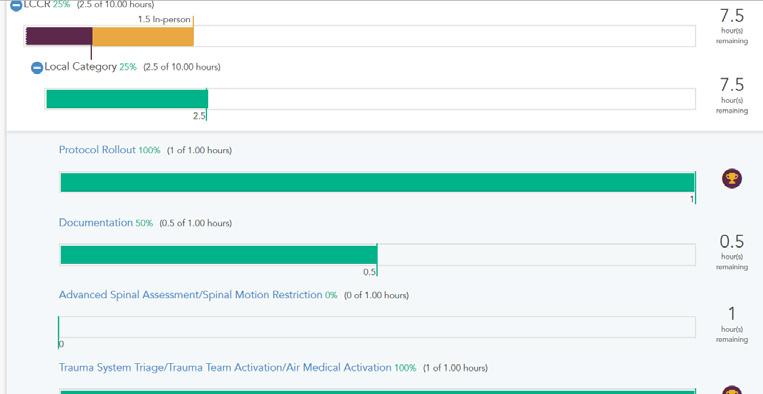The image size is (763, 394).
Task: Click the green Local Category progress bar
Action: (127, 99)
